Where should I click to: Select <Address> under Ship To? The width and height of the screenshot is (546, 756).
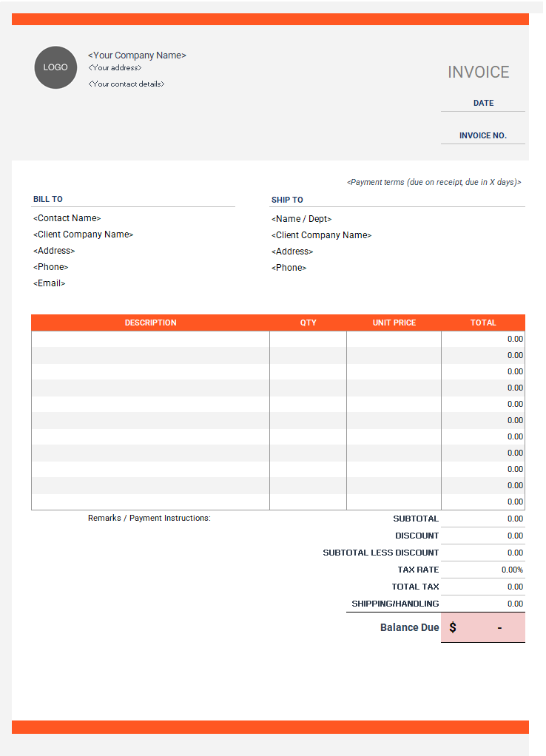292,252
